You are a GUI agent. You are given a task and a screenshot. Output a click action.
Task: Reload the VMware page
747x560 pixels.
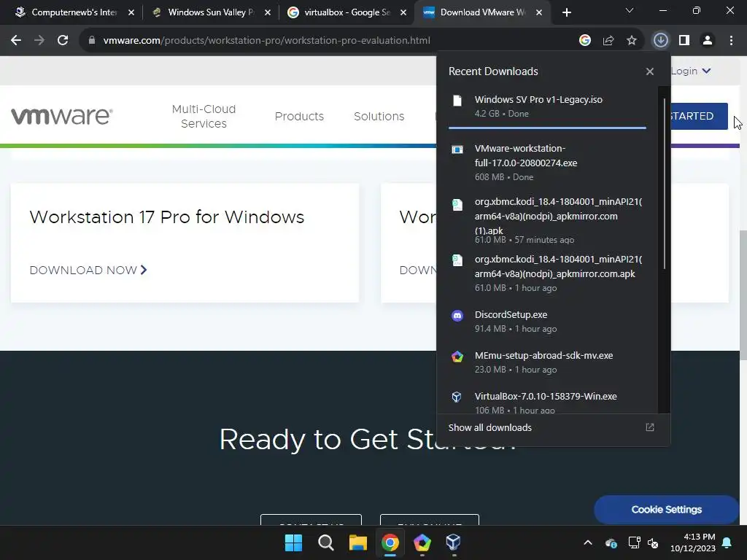point(63,41)
